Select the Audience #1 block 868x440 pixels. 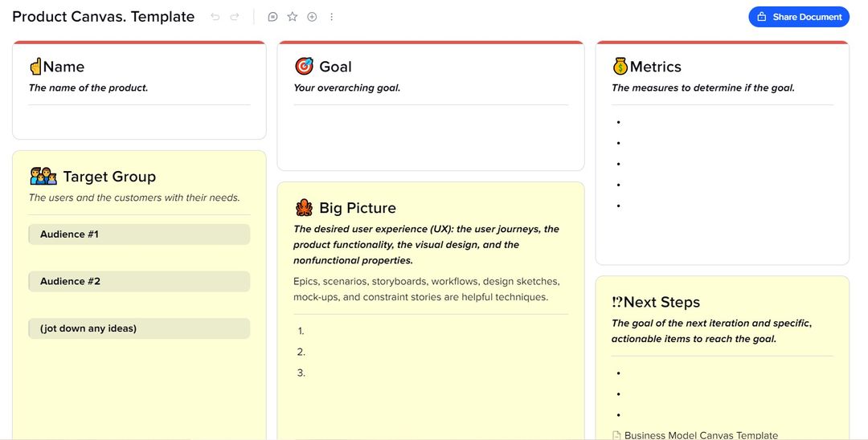point(139,234)
